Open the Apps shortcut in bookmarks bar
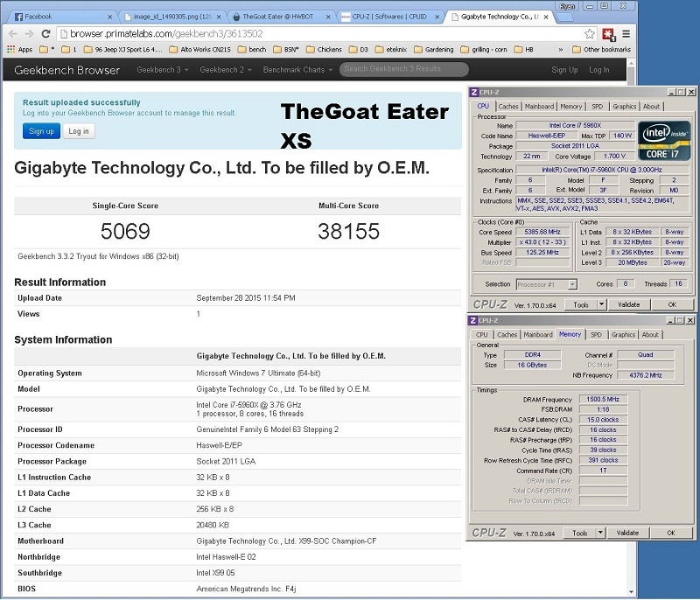 (19, 50)
